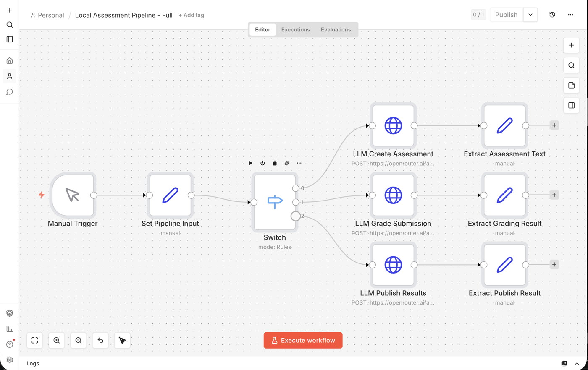This screenshot has width=588, height=370.
Task: Switch to the Editor tab
Action: click(x=262, y=30)
